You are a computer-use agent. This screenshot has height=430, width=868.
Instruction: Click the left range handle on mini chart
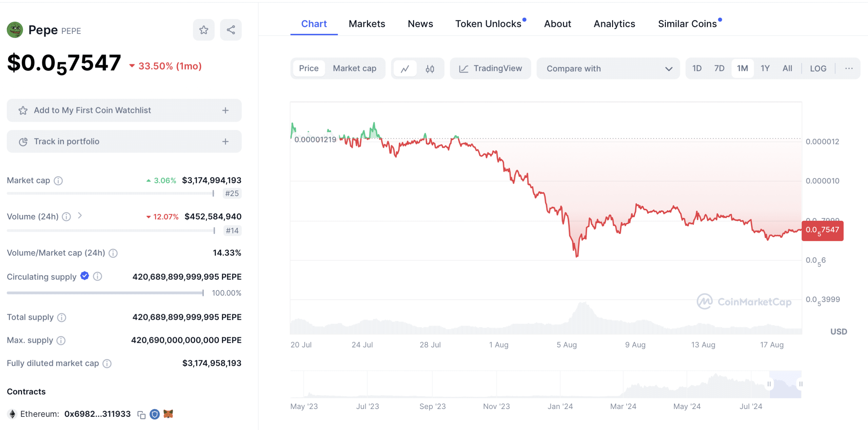(769, 384)
